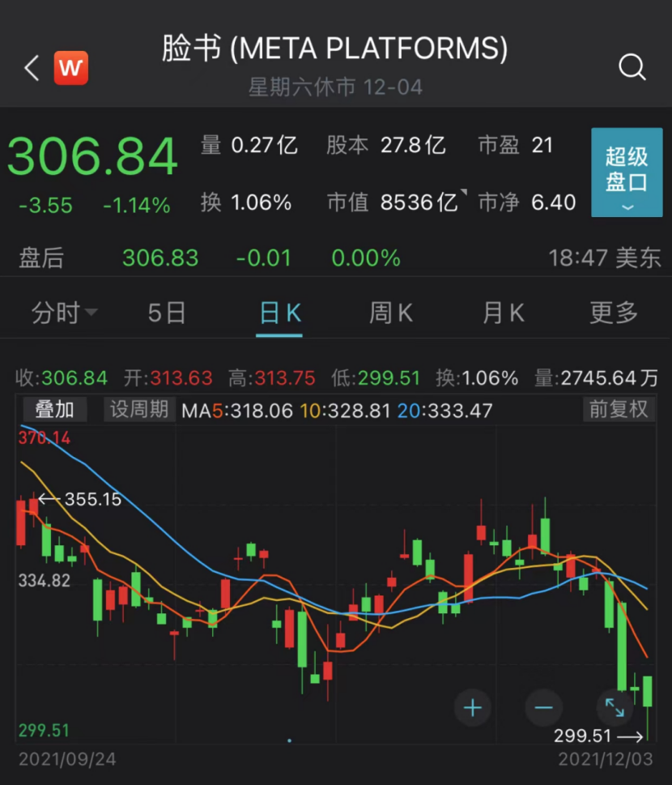Click the MA5:318.06 indicator label
The width and height of the screenshot is (672, 785).
236,411
